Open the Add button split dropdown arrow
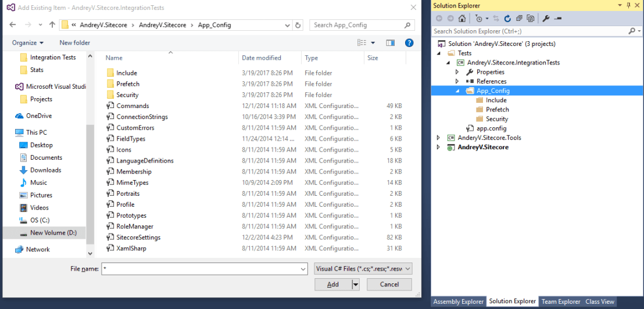644x309 pixels. click(356, 285)
